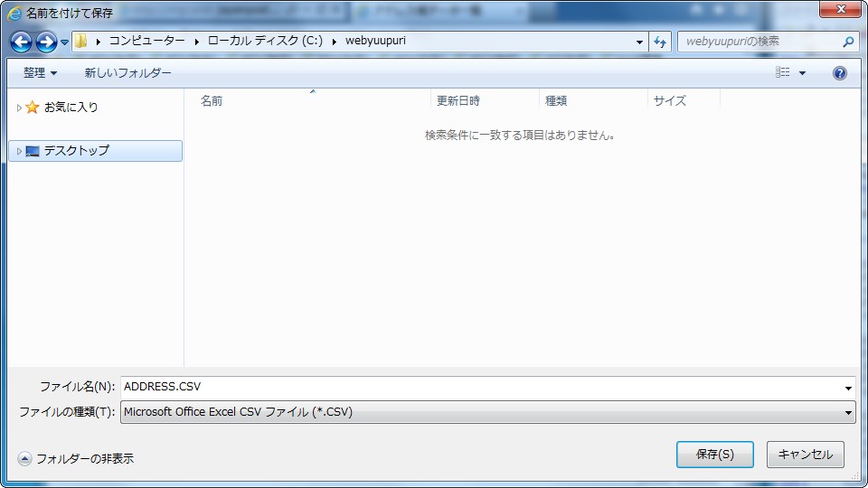Click the Back navigation arrow button
This screenshot has width=868, height=488.
click(x=21, y=42)
